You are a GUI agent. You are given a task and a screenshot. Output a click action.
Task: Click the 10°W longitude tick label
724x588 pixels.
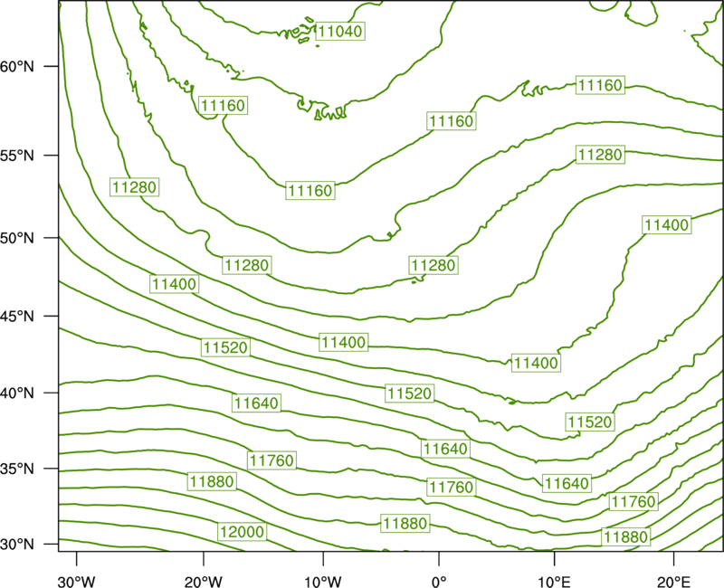click(x=322, y=581)
